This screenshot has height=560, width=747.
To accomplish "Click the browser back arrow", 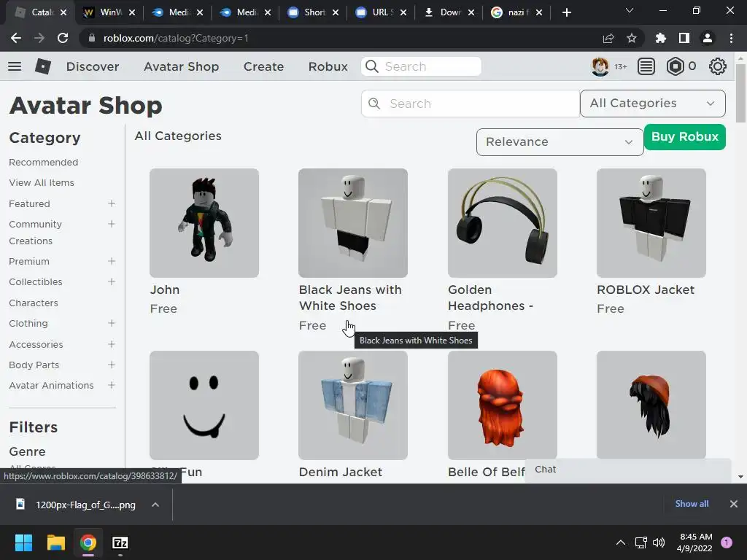I will pyautogui.click(x=16, y=38).
